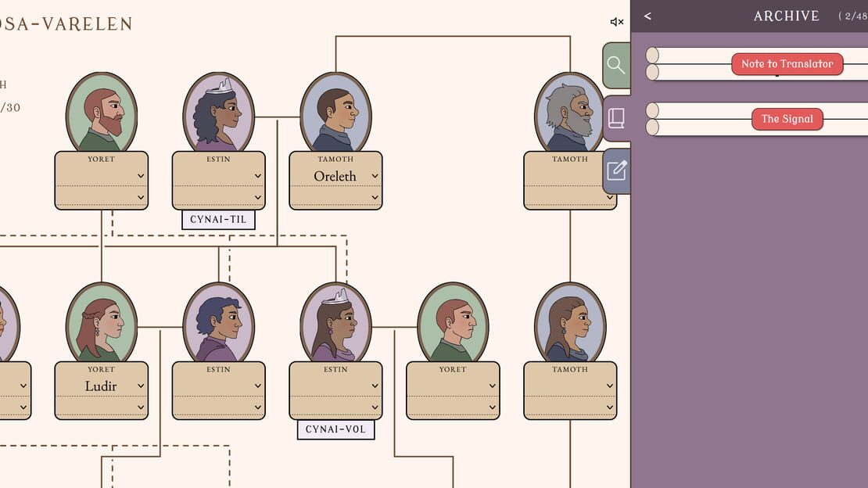The width and height of the screenshot is (868, 488).
Task: Select the blue-haired Estin portrait
Action: [219, 322]
